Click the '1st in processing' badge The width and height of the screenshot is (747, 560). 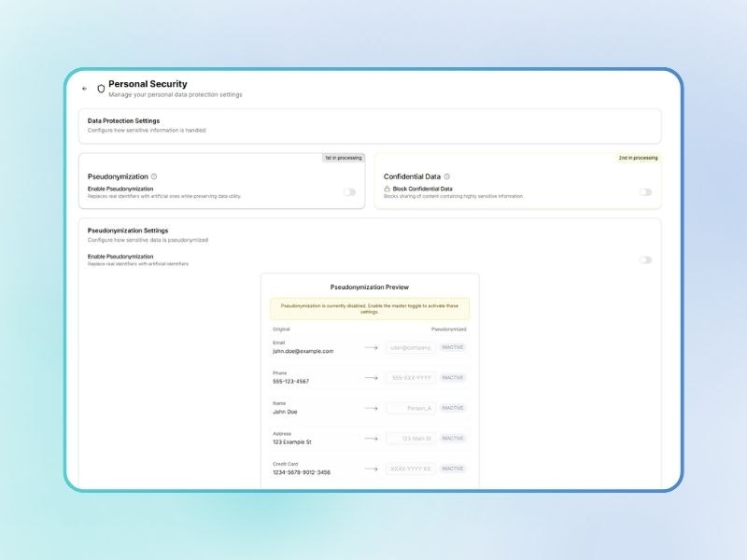(344, 158)
